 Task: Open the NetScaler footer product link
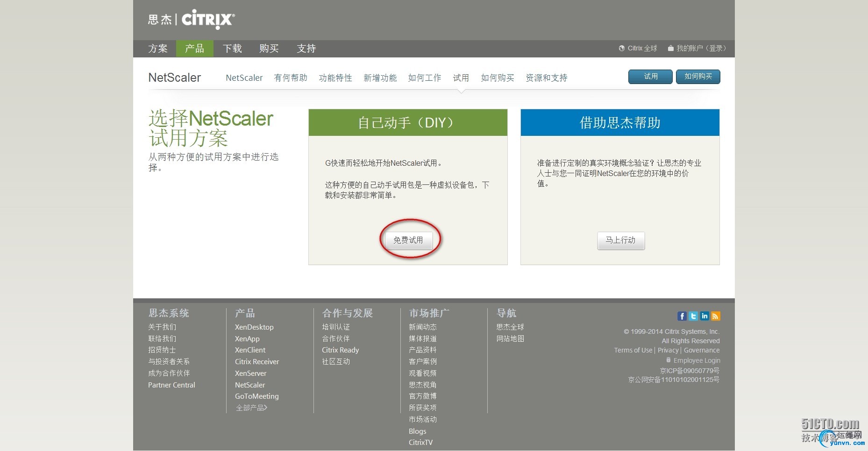250,385
